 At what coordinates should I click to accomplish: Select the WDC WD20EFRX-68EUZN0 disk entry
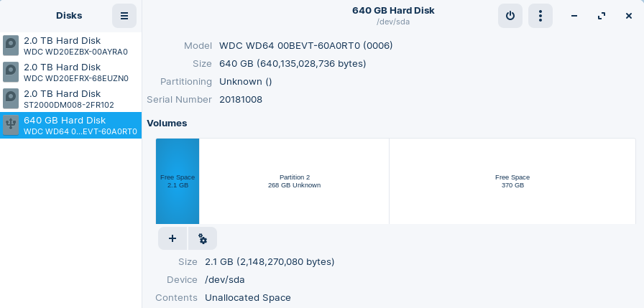70,73
